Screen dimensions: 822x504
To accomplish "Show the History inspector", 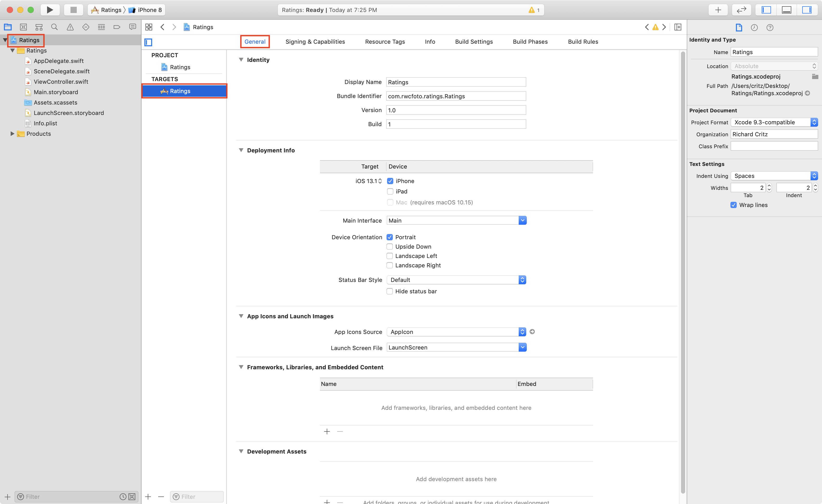I will click(754, 27).
